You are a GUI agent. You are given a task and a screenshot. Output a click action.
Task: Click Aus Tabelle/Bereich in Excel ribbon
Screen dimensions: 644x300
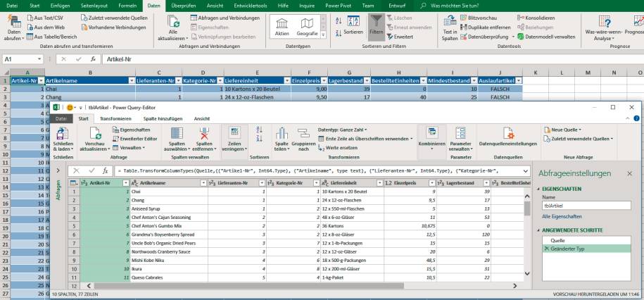coord(51,37)
